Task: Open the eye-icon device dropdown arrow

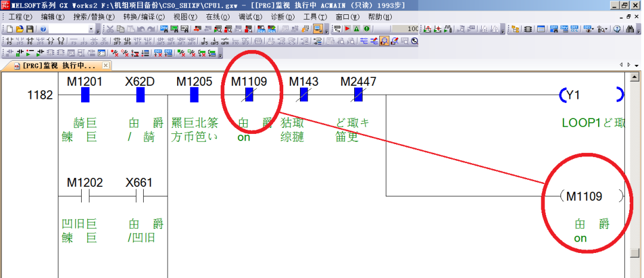Action: (x=593, y=29)
